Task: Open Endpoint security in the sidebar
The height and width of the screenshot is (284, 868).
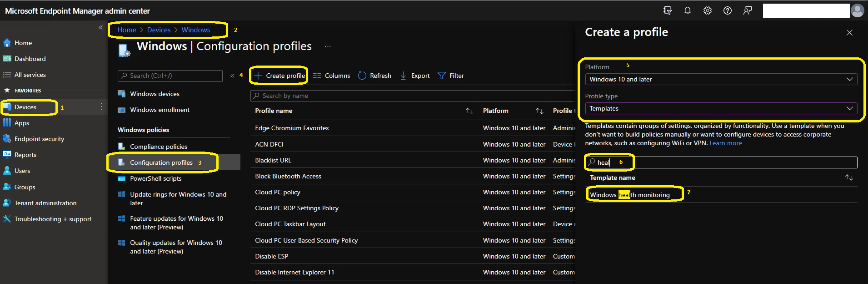Action: coord(39,139)
